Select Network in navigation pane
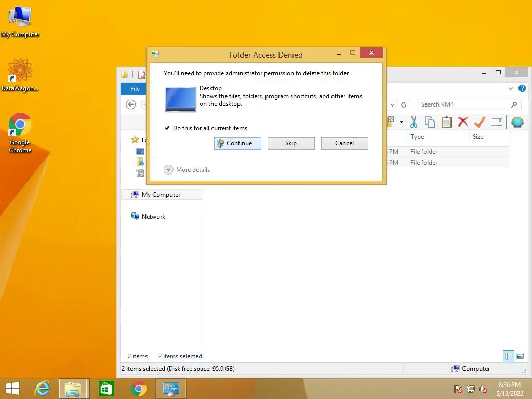Viewport: 532px width, 399px height. point(148,217)
